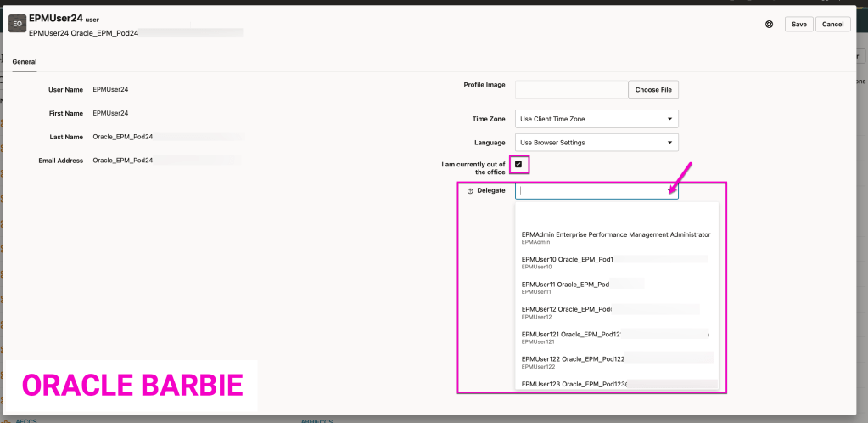Switch to the General tab

[25, 61]
